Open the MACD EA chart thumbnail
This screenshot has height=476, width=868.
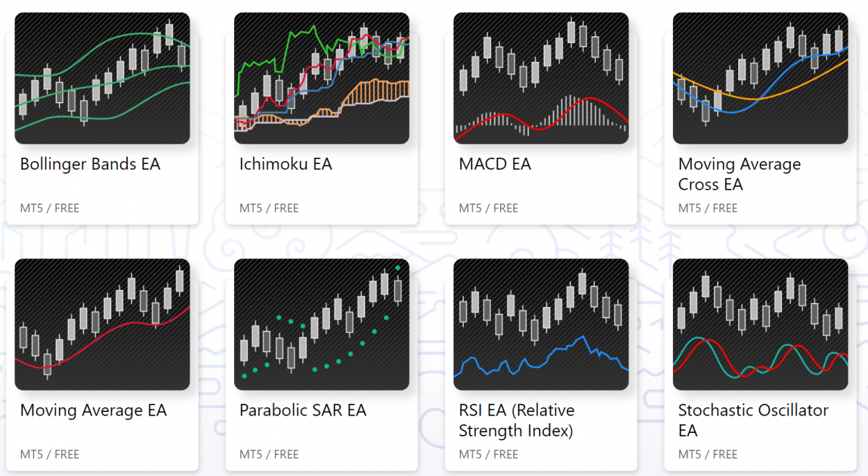(x=541, y=79)
